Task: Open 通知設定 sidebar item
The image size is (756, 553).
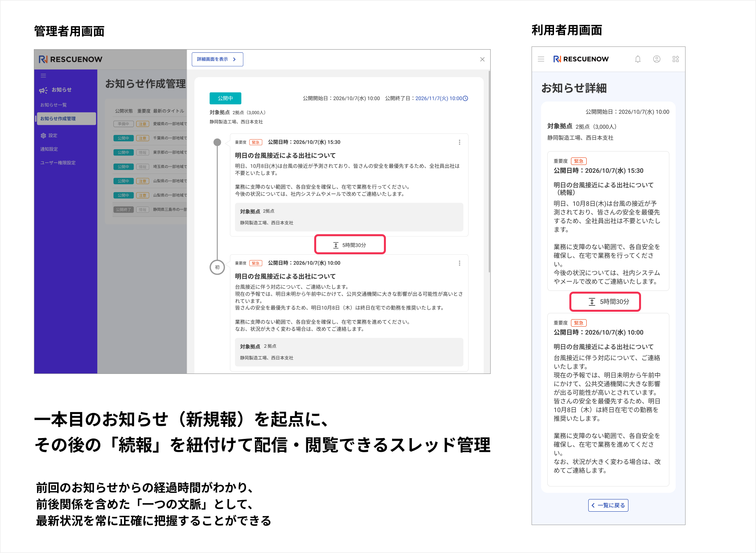Action: point(49,149)
